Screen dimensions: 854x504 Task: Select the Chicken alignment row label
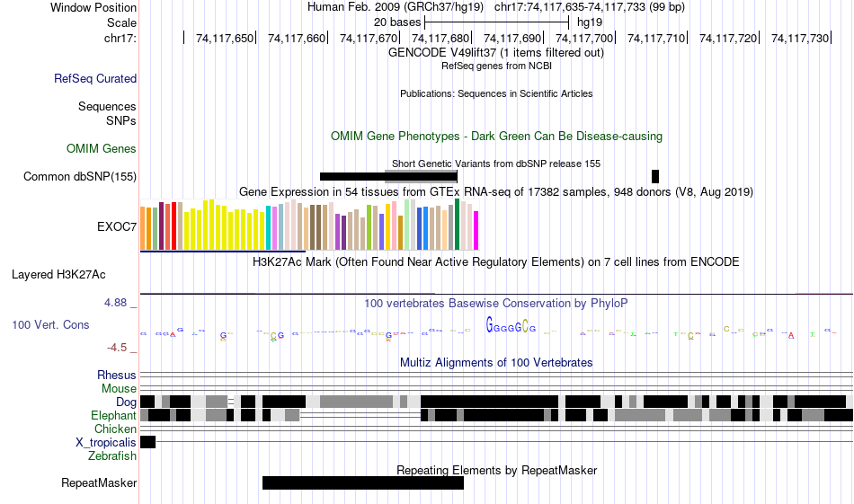point(115,429)
